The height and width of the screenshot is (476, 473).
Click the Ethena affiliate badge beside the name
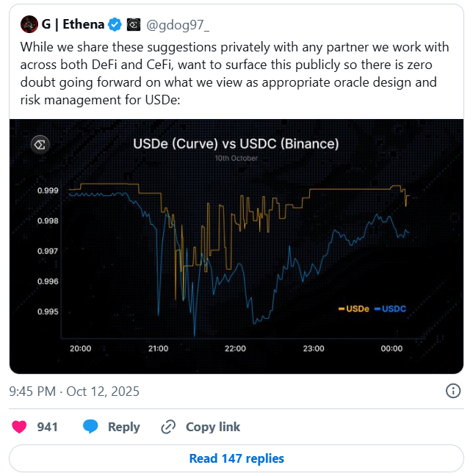click(x=134, y=25)
